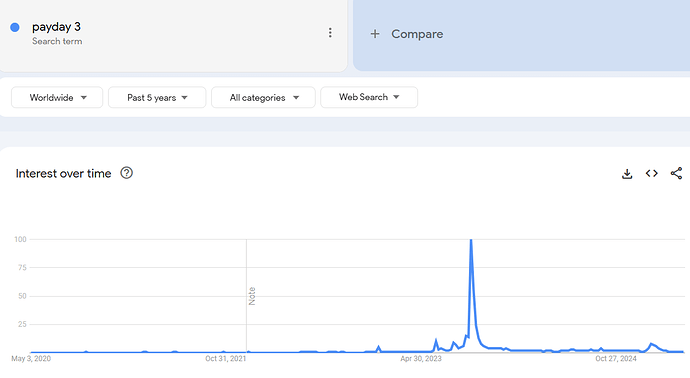Screen dimensions: 690x378
Task: Click the Oct 27, 2024 axis label
Action: 616,359
